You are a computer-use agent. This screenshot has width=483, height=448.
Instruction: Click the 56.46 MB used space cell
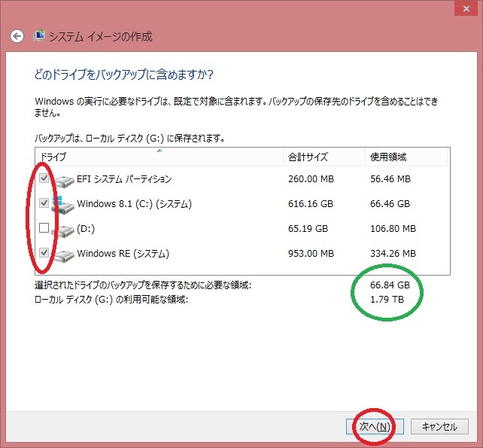(x=390, y=179)
